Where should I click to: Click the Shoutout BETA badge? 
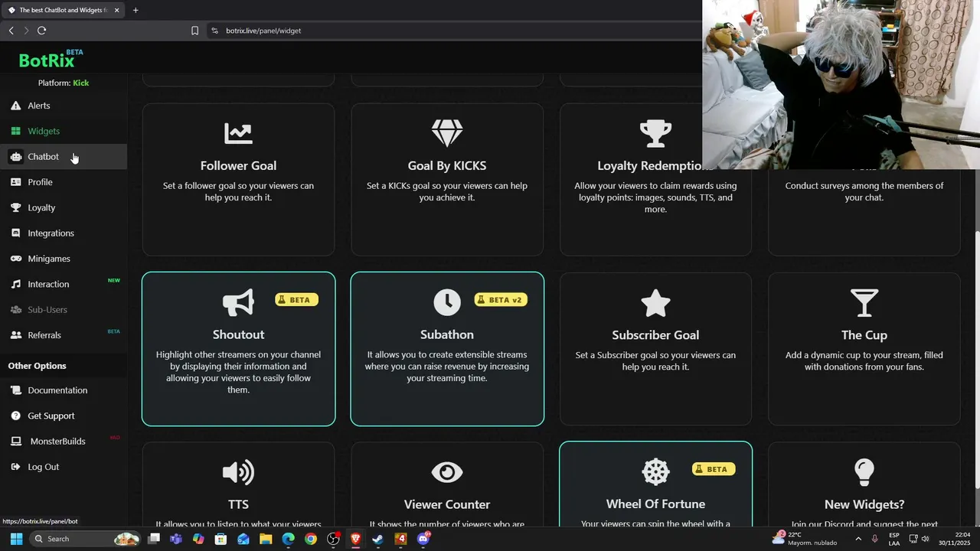[x=296, y=300]
